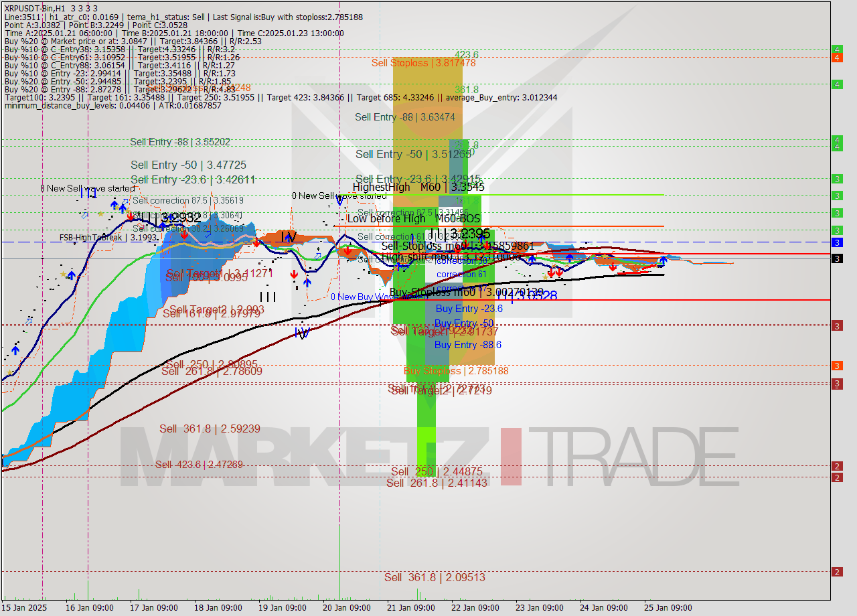Click the 'Buy %10 @ C_Entry61: 3.10952' line
The height and width of the screenshot is (616, 857).
pos(122,57)
